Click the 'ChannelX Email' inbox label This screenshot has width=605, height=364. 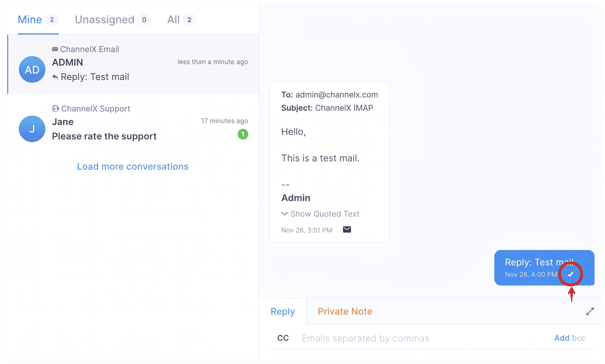[89, 49]
